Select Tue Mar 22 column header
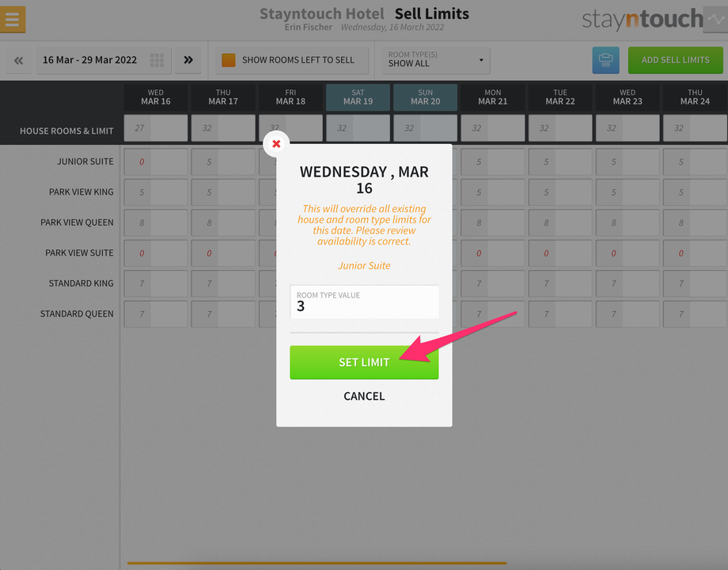Screen dimensions: 728x570 click(x=560, y=97)
